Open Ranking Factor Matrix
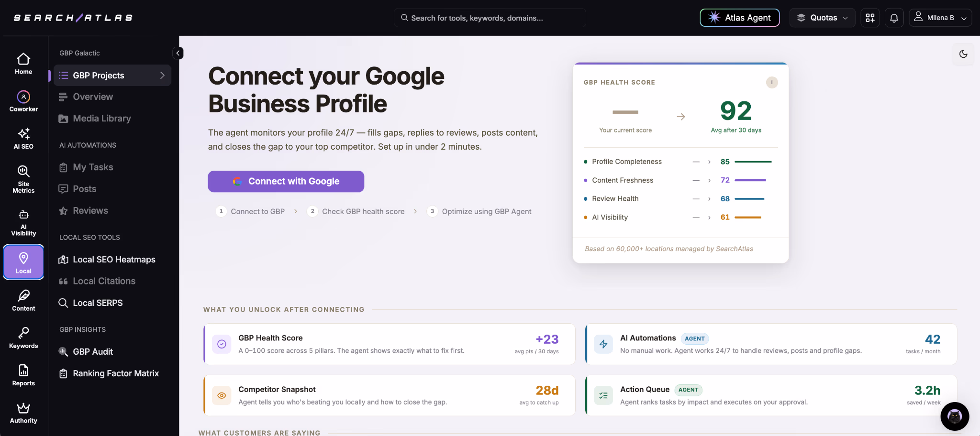This screenshot has width=980, height=436. point(112,373)
